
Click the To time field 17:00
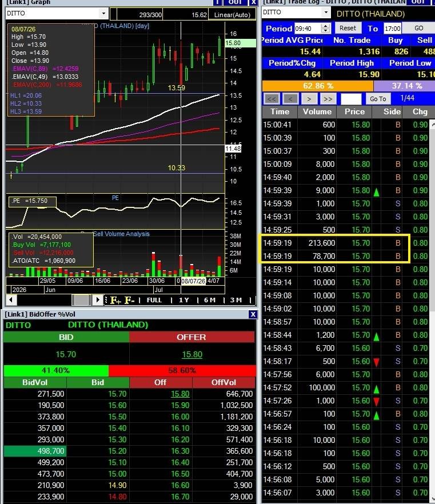(392, 29)
